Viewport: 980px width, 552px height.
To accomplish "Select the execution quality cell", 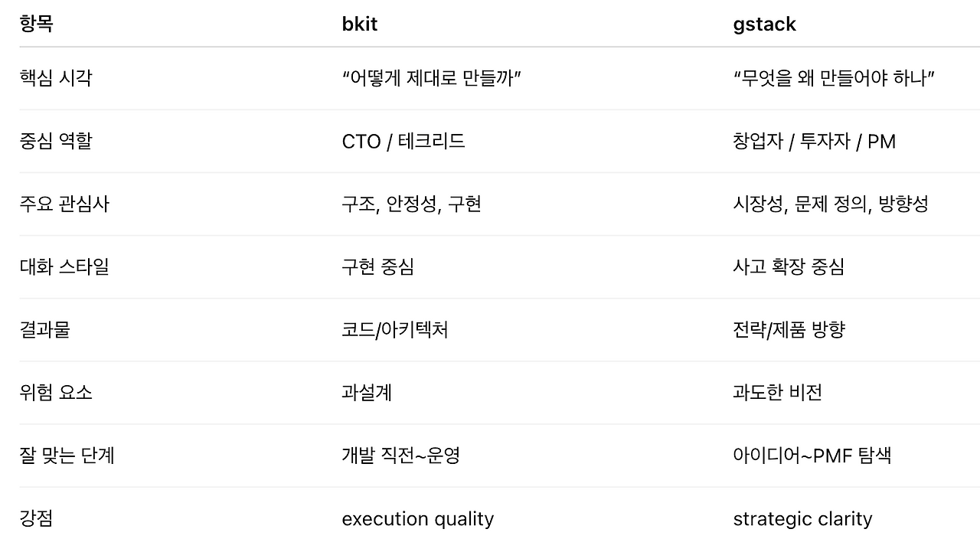I will [x=417, y=519].
